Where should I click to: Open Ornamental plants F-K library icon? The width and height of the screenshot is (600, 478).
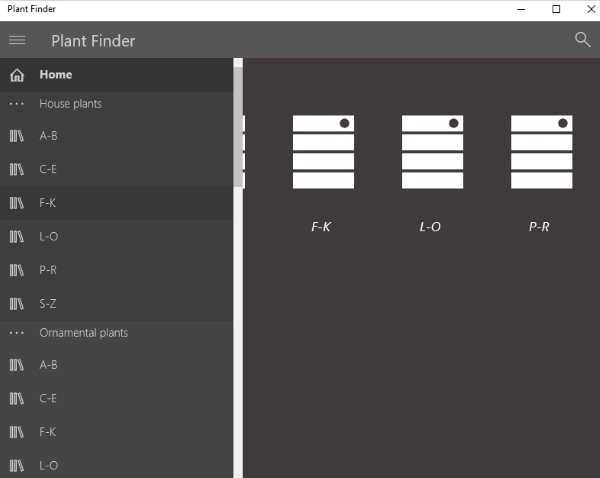click(16, 432)
